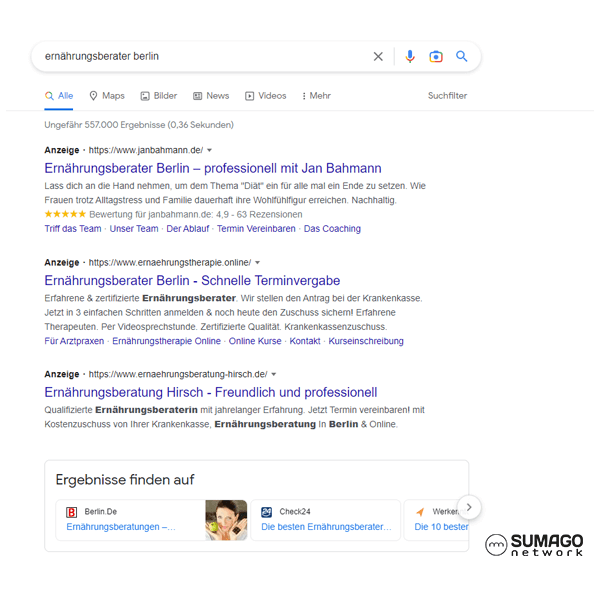Switch to the Maps tab
This screenshot has height=600, width=600.
(x=107, y=96)
